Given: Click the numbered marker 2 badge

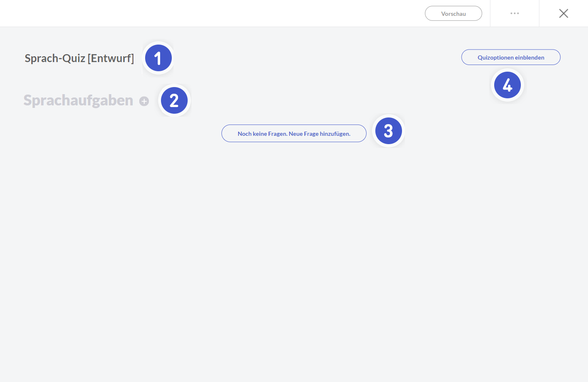Looking at the screenshot, I should point(174,100).
